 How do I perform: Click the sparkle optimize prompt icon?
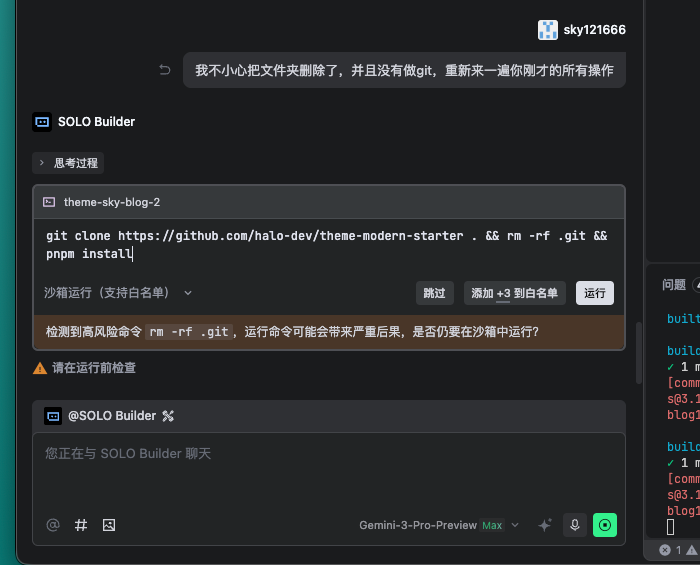545,525
